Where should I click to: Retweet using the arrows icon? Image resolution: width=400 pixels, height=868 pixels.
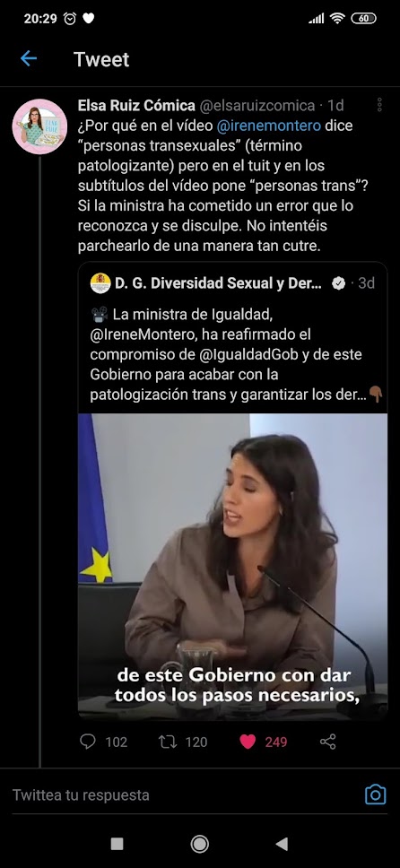point(168,742)
